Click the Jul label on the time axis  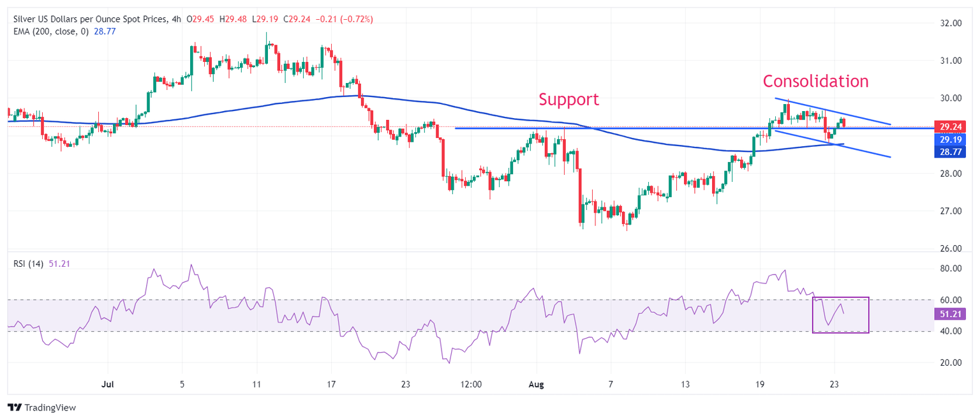pyautogui.click(x=107, y=385)
